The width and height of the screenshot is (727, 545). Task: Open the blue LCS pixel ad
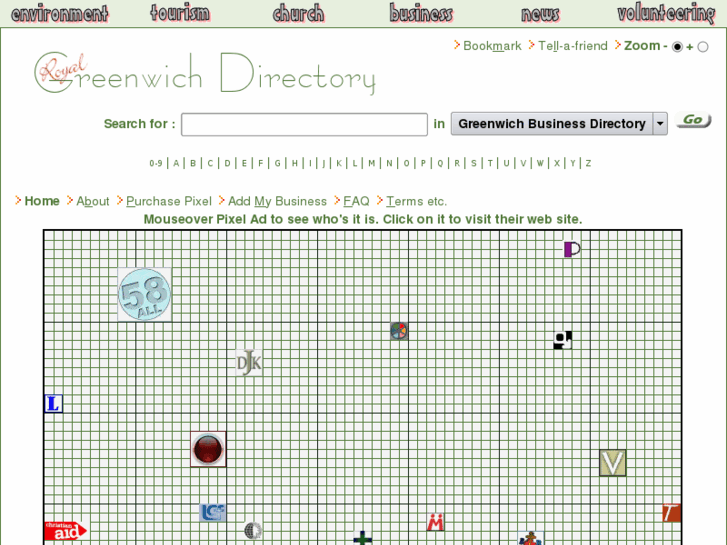pos(212,513)
